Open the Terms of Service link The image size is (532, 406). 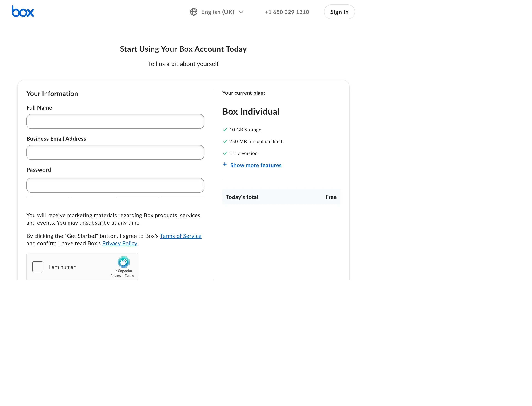tap(180, 236)
